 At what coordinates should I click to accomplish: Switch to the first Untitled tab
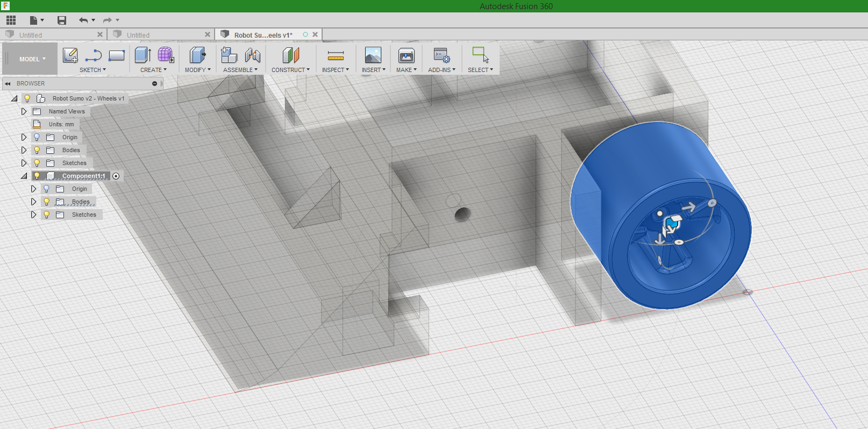point(31,35)
